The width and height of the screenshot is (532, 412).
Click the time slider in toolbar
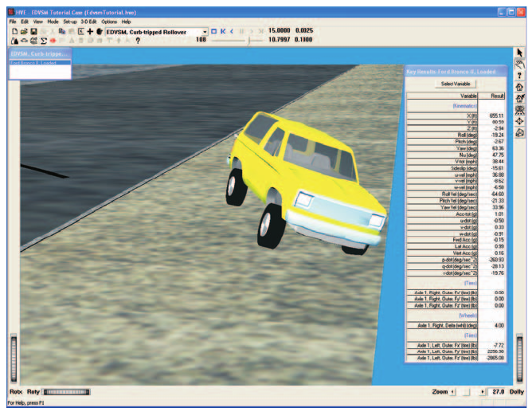coord(237,41)
